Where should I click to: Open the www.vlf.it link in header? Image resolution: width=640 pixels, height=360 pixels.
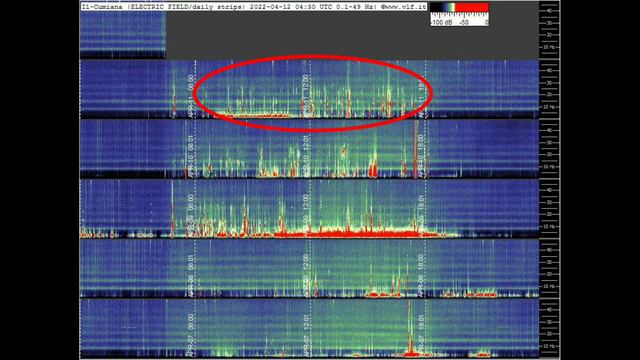point(404,7)
